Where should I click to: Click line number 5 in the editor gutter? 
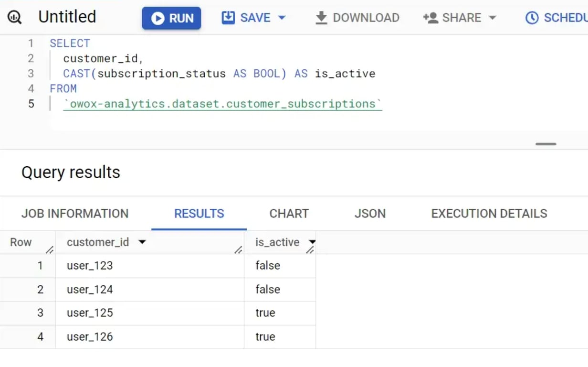point(31,104)
